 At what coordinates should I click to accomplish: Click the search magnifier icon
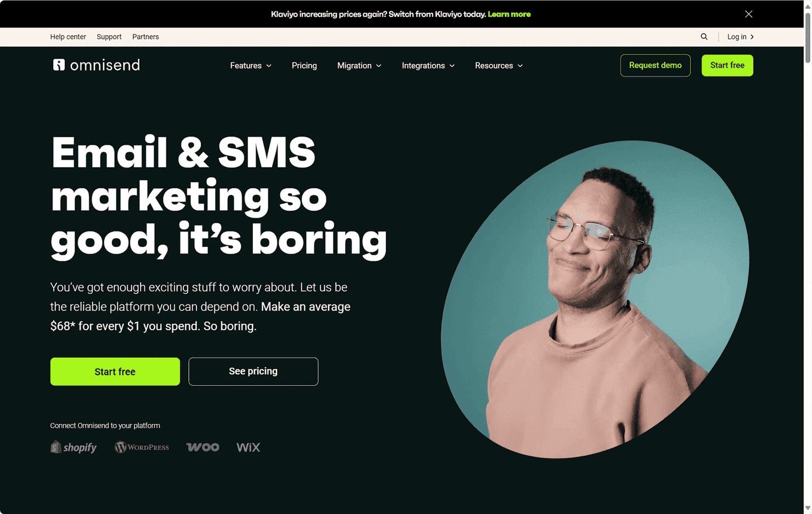pos(704,37)
